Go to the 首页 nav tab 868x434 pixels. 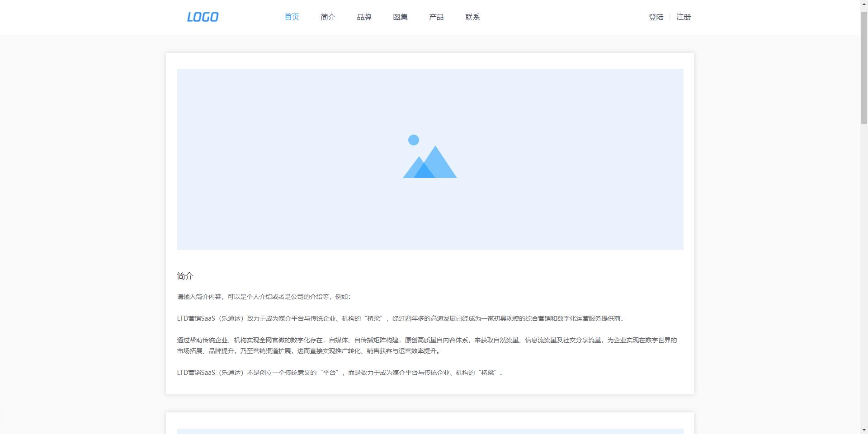click(x=292, y=17)
